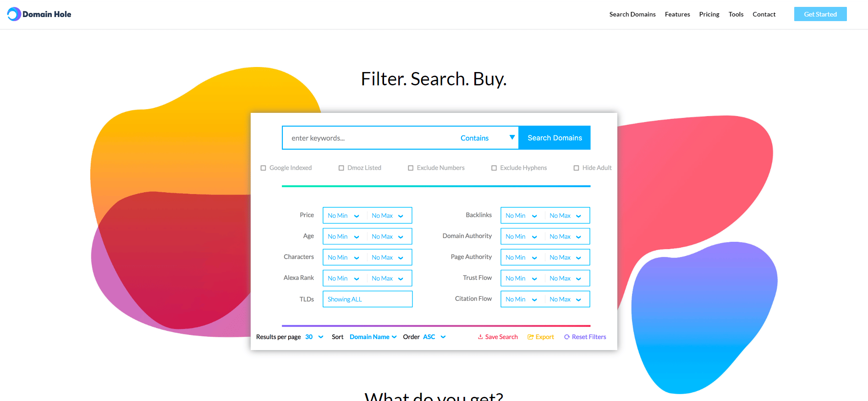Click the Citation Flow label
This screenshot has height=401, width=868.
pyautogui.click(x=473, y=299)
